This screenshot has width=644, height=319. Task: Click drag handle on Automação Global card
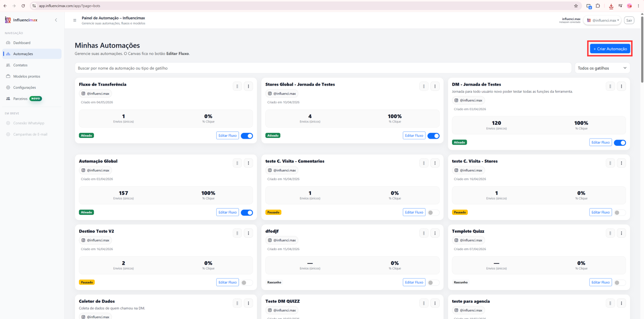pos(237,163)
